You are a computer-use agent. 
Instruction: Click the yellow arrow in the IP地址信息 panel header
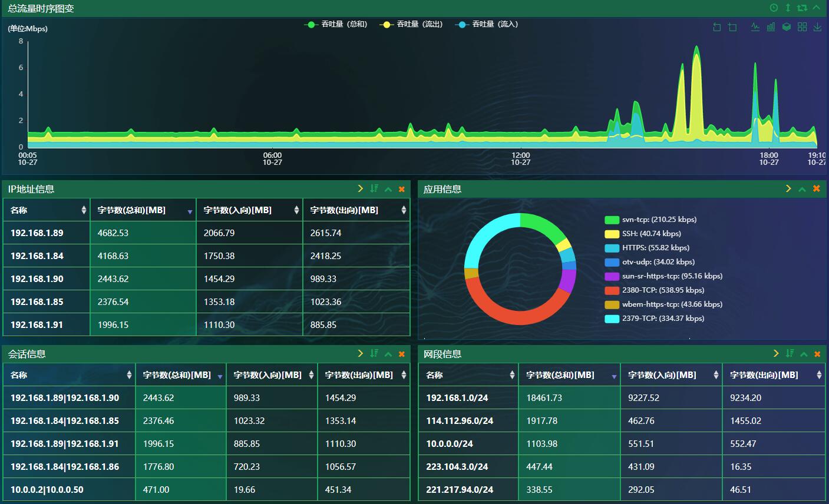pyautogui.click(x=361, y=188)
